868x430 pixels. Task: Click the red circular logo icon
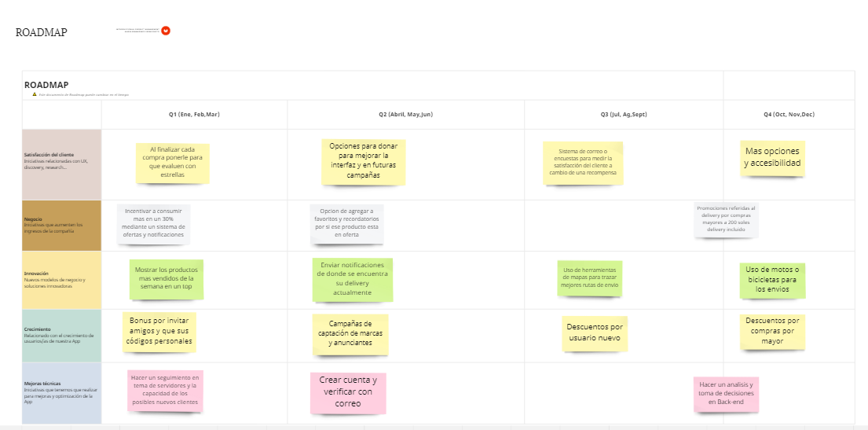click(166, 31)
